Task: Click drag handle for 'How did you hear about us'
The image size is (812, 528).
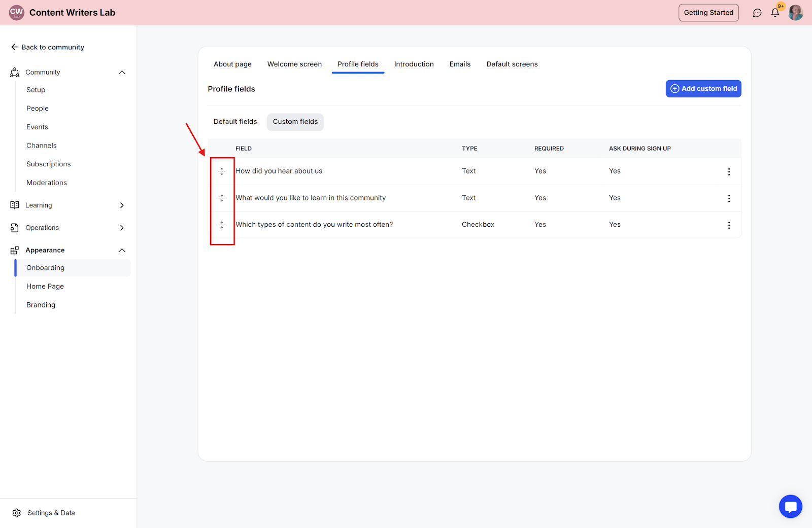Action: click(222, 171)
